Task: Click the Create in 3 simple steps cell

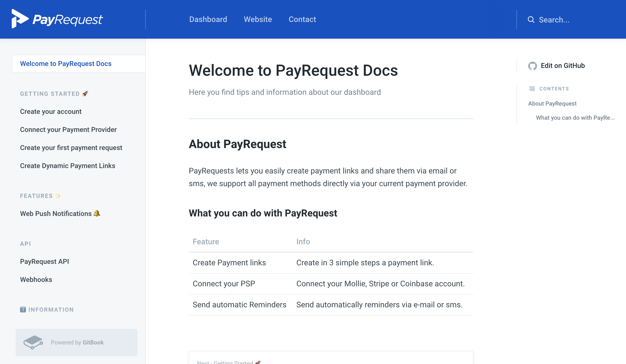Action: pos(365,263)
